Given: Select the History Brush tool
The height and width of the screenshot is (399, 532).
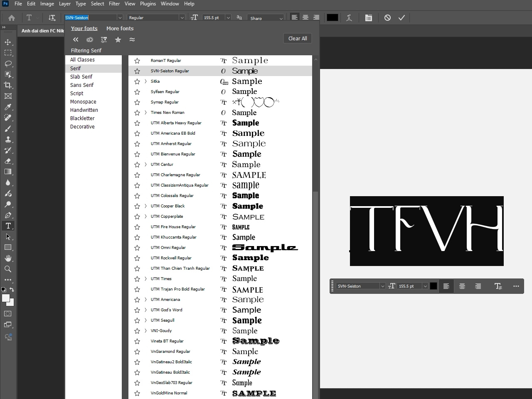Looking at the screenshot, I should [8, 150].
